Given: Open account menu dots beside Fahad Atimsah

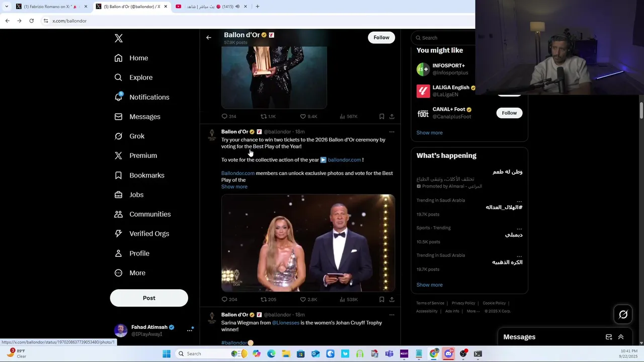Looking at the screenshot, I should pyautogui.click(x=190, y=330).
